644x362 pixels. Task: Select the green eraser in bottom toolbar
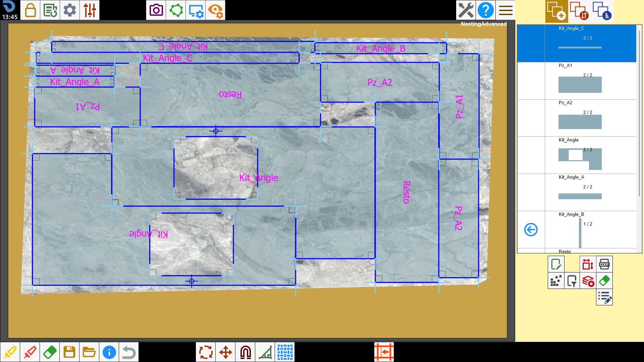tap(50, 352)
